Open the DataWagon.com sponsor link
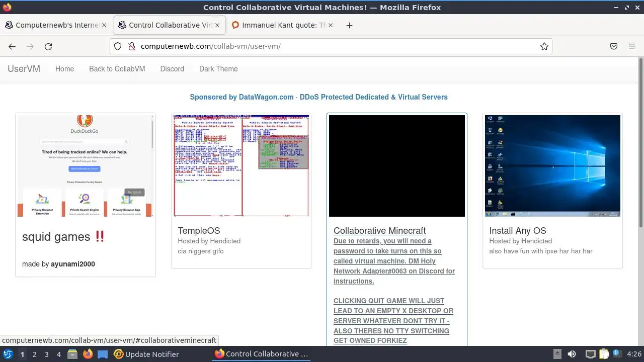Screen dimensions: 644x362 coord(318,97)
